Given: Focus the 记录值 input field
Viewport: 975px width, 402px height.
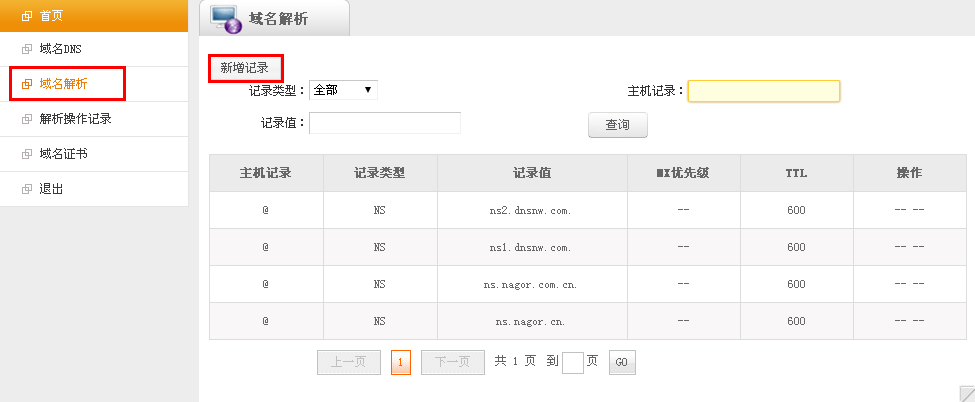Looking at the screenshot, I should [x=385, y=123].
